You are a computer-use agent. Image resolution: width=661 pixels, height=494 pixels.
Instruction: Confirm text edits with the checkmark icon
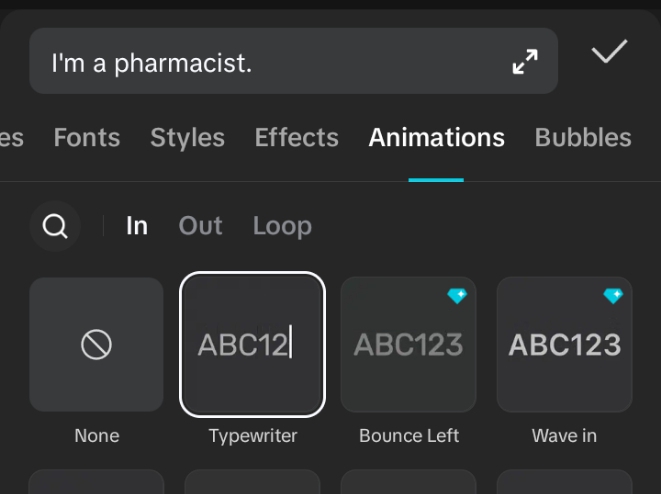(609, 51)
